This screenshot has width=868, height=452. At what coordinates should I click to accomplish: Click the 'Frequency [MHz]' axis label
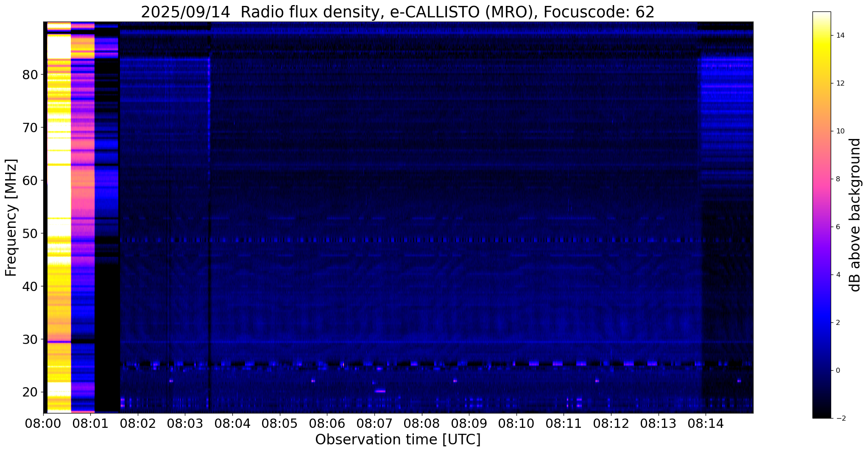coord(11,218)
